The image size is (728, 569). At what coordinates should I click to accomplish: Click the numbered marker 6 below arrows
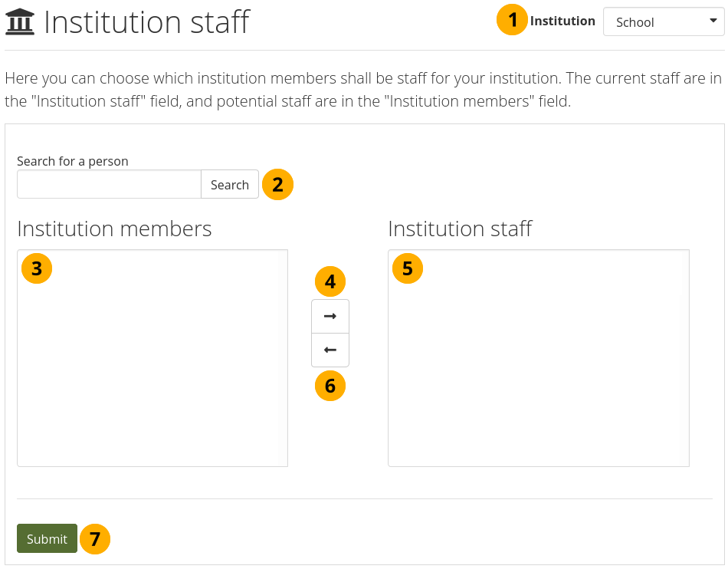(x=330, y=386)
